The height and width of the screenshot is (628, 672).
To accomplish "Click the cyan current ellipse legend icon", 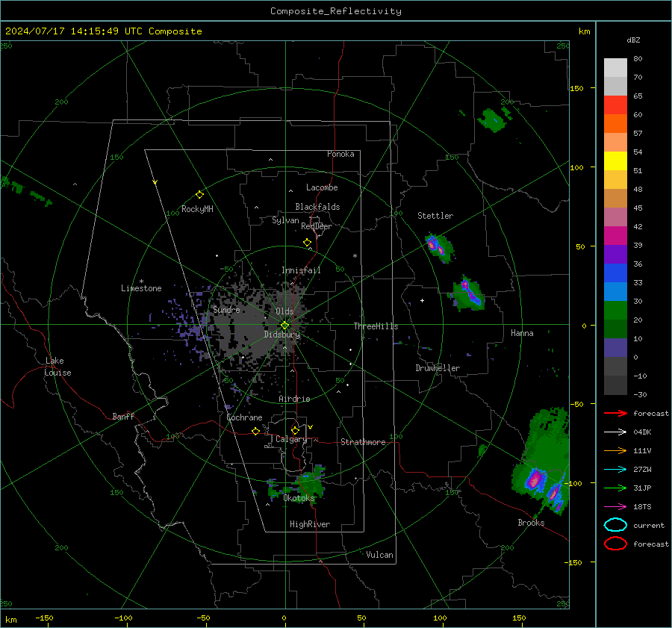I will (615, 525).
